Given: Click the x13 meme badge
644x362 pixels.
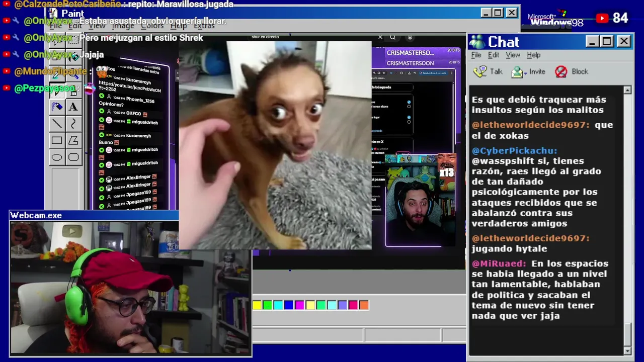Looking at the screenshot, I should (x=446, y=173).
